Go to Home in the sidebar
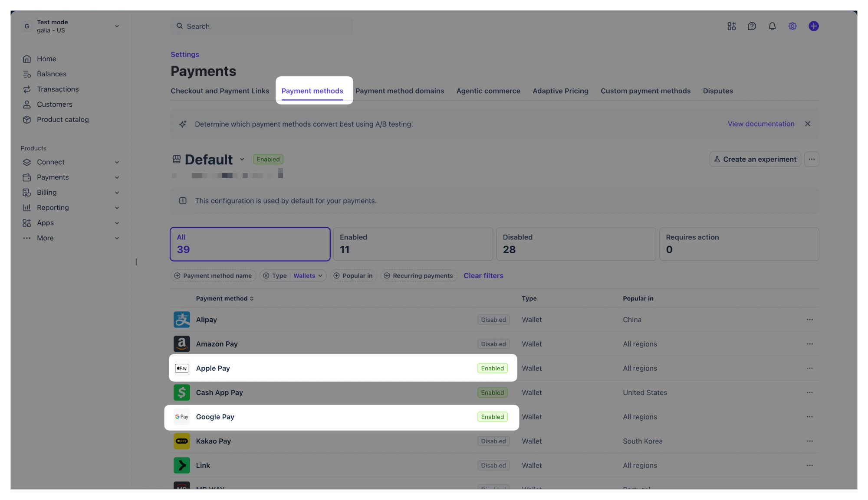This screenshot has height=500, width=868. pos(46,59)
